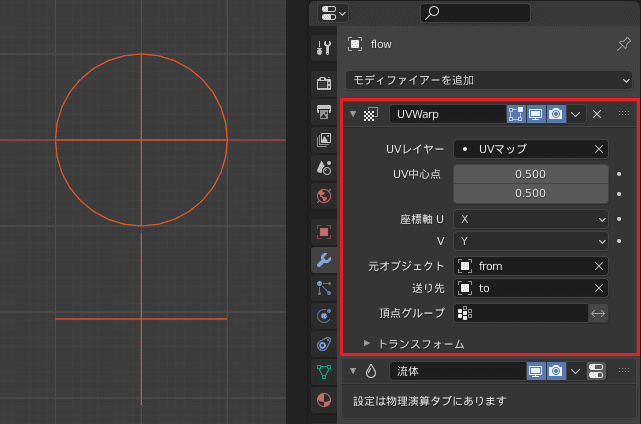
Task: Click the second UV中心点 0.500 field
Action: click(x=531, y=193)
